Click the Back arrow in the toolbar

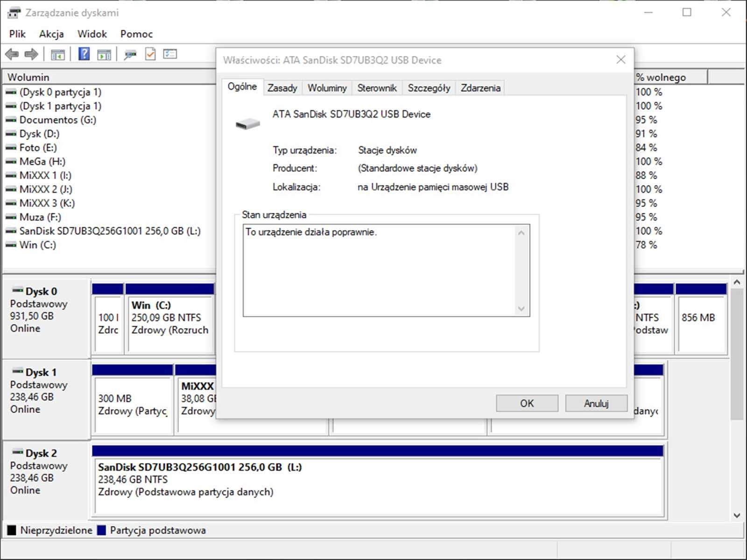point(12,54)
